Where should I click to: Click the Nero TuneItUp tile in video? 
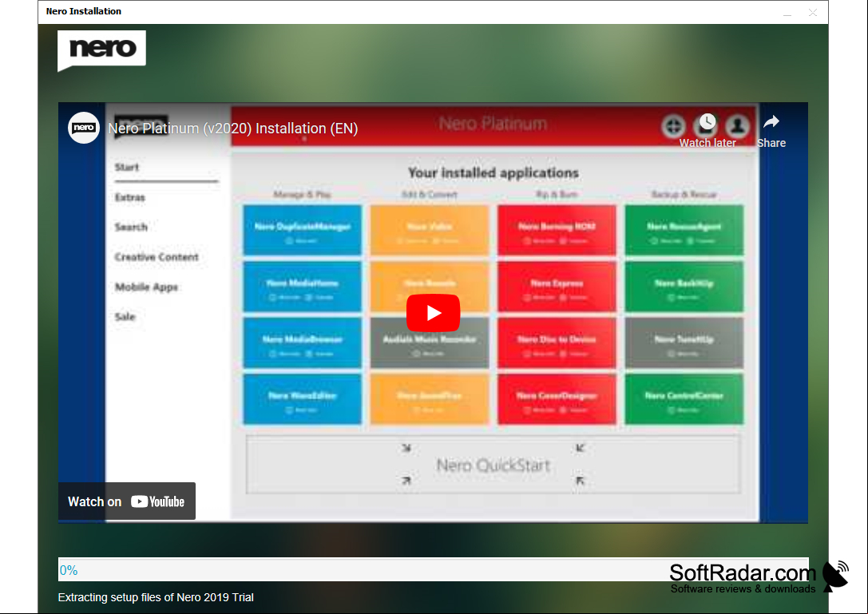[684, 343]
